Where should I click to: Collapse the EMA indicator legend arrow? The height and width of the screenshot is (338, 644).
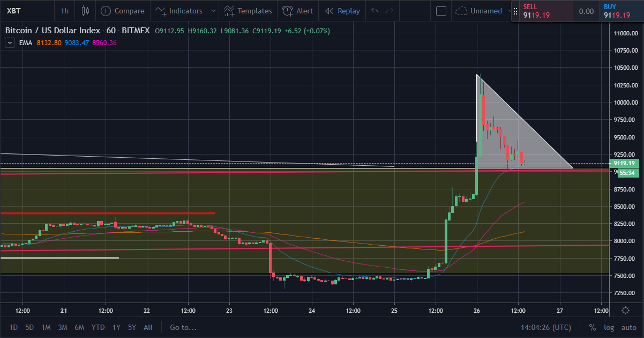10,43
